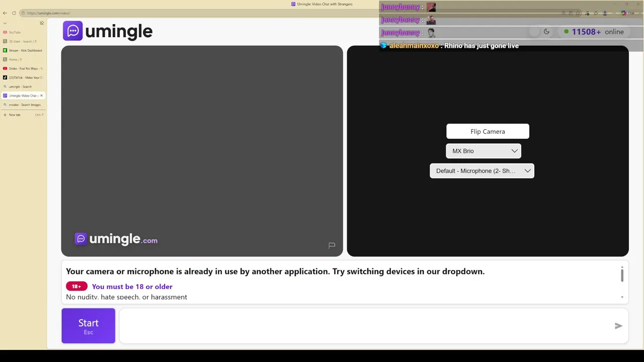Screen dimensions: 644x362
Task: Click the camera already in use warning text
Action: pos(275,271)
